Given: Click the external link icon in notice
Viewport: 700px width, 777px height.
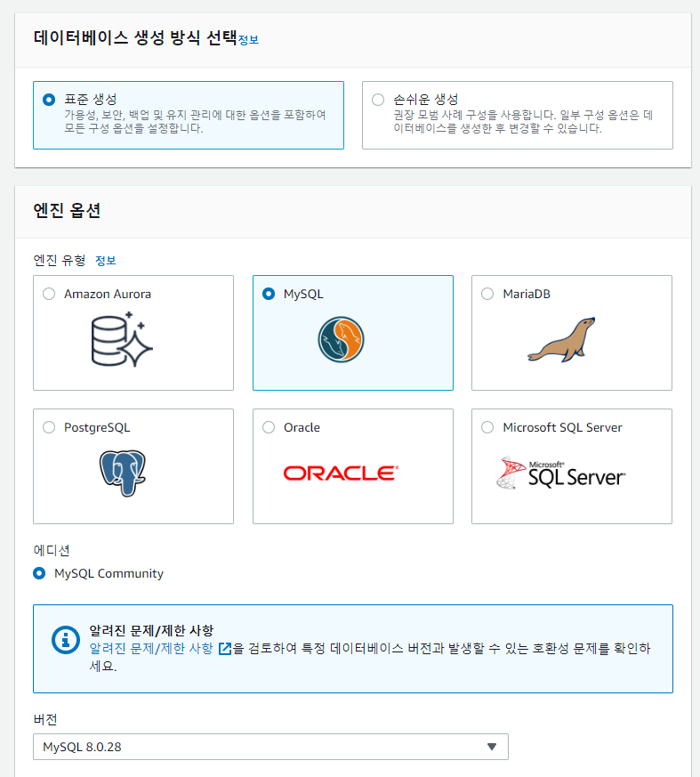Looking at the screenshot, I should (225, 648).
